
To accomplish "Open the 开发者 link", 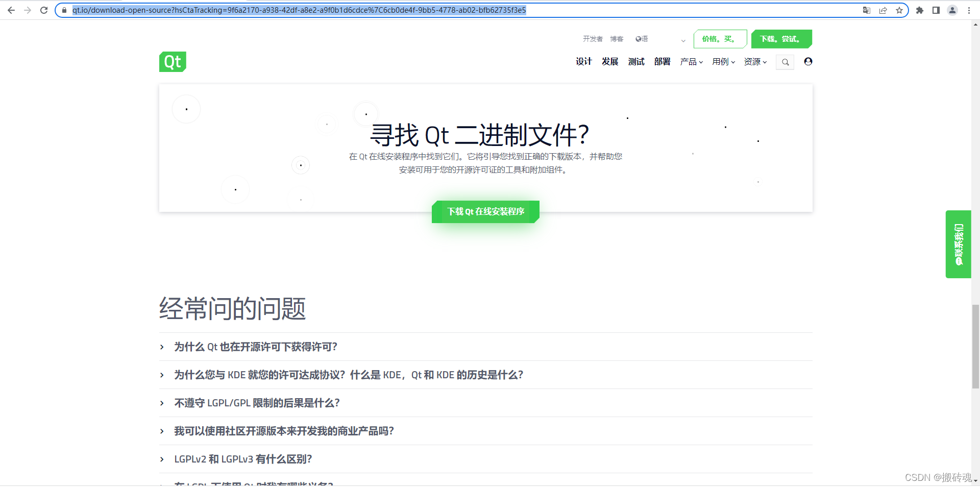I will click(x=593, y=39).
